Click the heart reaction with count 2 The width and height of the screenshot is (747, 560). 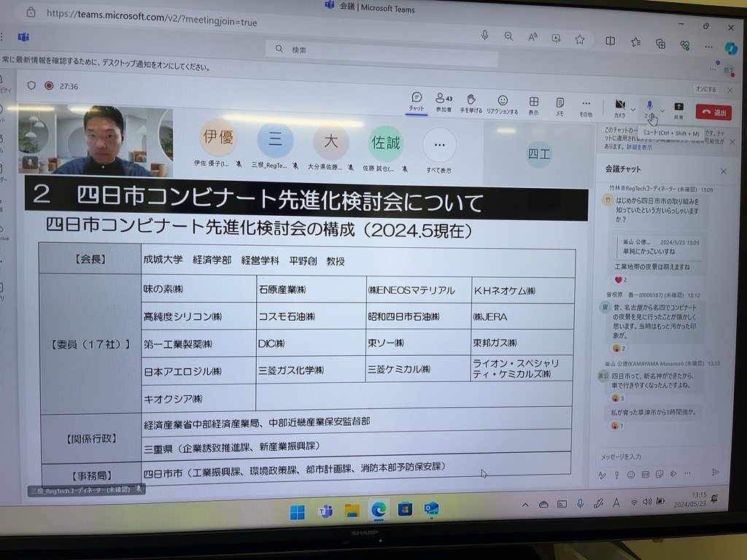pos(621,279)
